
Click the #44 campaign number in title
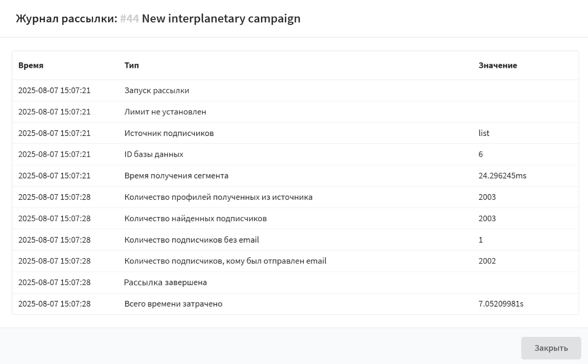click(129, 19)
